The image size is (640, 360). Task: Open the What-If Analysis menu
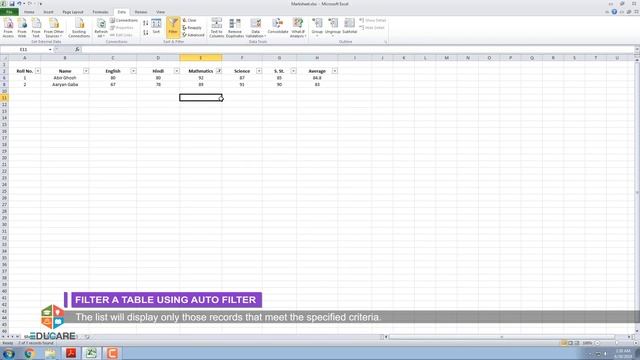298,28
